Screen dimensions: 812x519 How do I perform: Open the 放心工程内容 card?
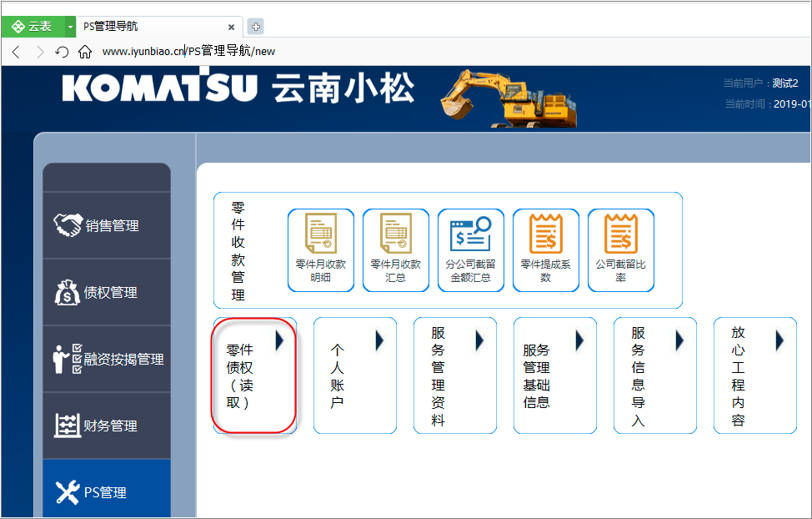[x=754, y=375]
